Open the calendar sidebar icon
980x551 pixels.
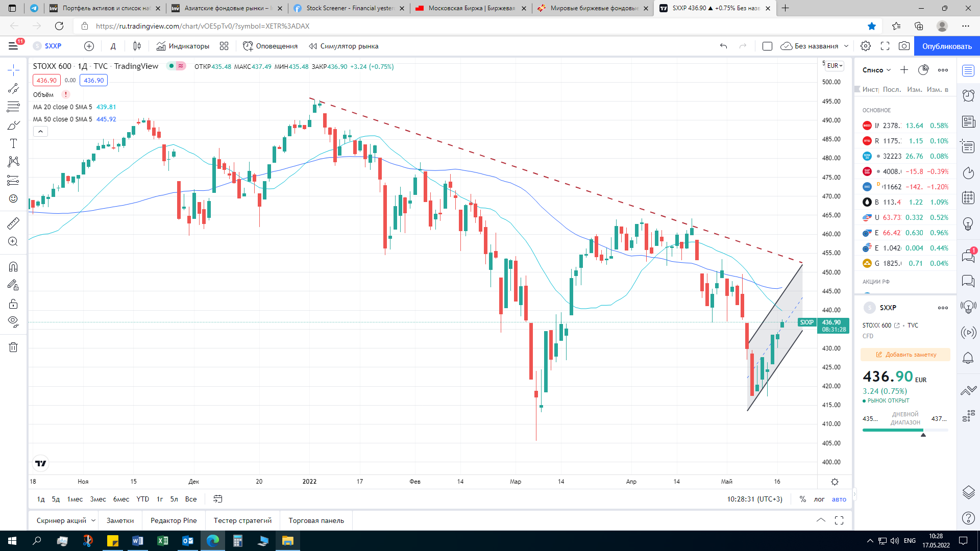(968, 197)
